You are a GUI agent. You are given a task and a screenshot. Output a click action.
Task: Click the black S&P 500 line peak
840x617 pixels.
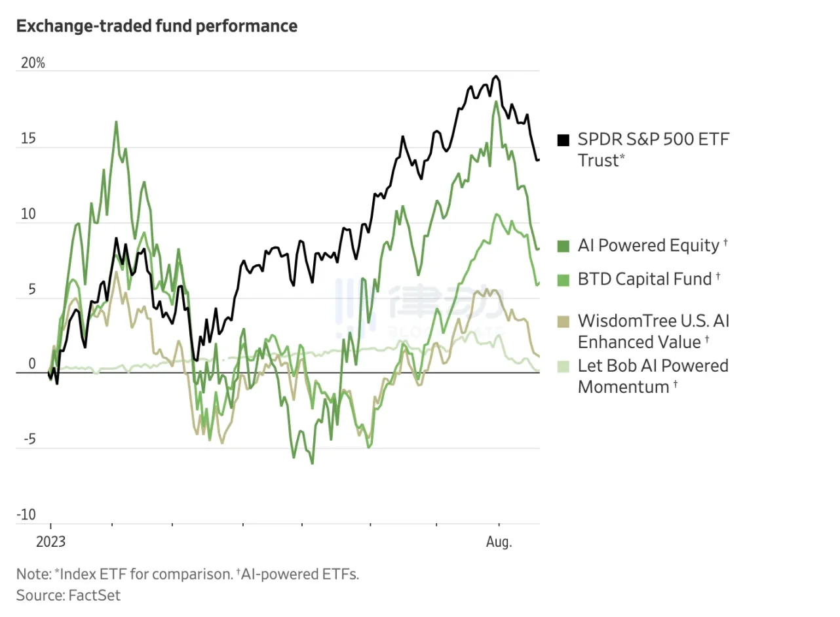click(496, 77)
